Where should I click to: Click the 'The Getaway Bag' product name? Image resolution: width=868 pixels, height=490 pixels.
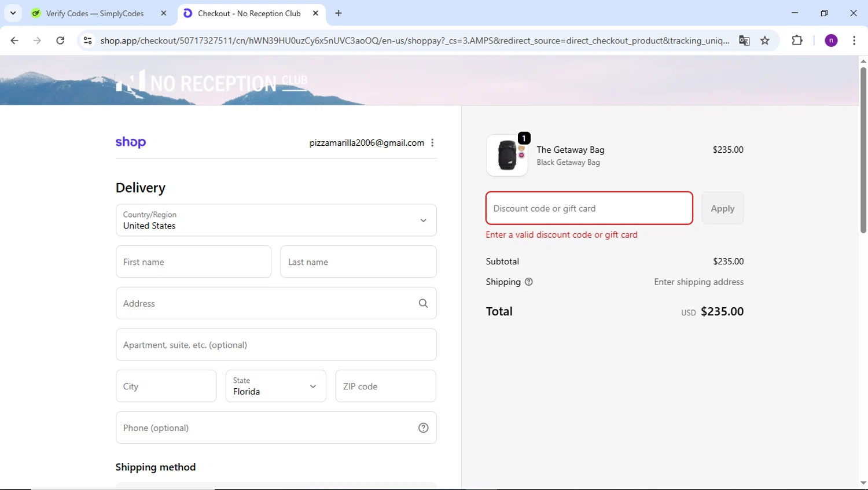pos(571,149)
